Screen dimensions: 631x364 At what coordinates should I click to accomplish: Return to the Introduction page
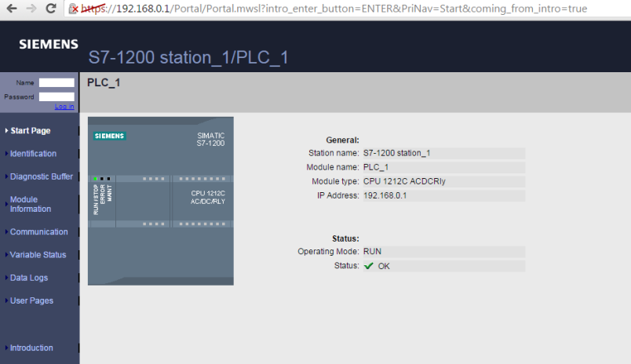coord(31,348)
